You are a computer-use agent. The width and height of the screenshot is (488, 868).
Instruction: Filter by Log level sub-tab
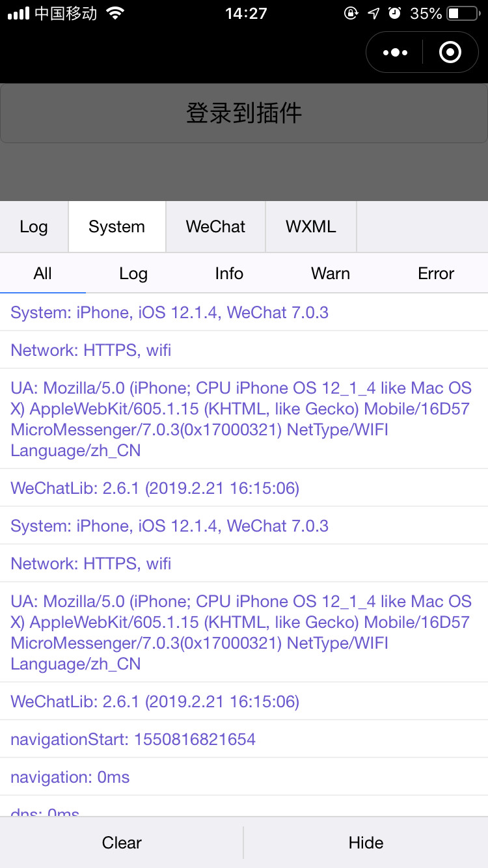pyautogui.click(x=133, y=273)
